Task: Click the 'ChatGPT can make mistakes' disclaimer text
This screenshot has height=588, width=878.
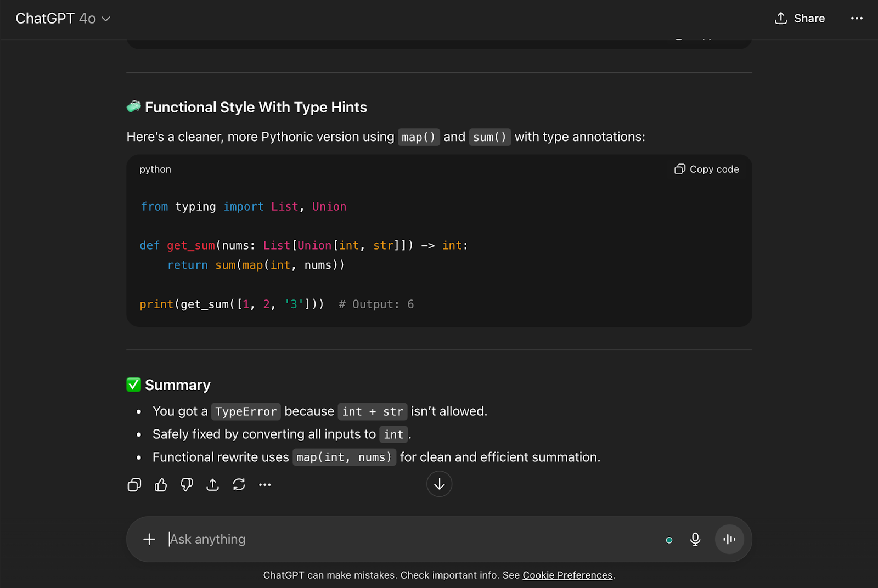Action: tap(439, 575)
